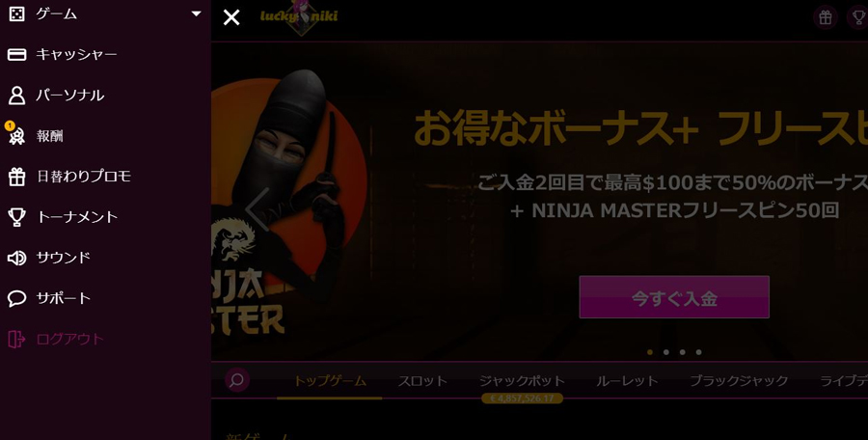Select the ルーレット tab
The image size is (868, 440).
627,381
